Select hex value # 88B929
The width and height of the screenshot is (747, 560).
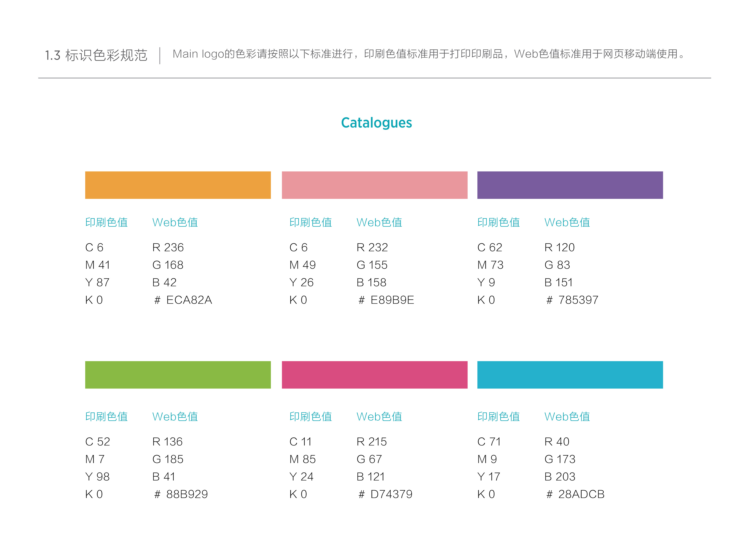pyautogui.click(x=181, y=494)
